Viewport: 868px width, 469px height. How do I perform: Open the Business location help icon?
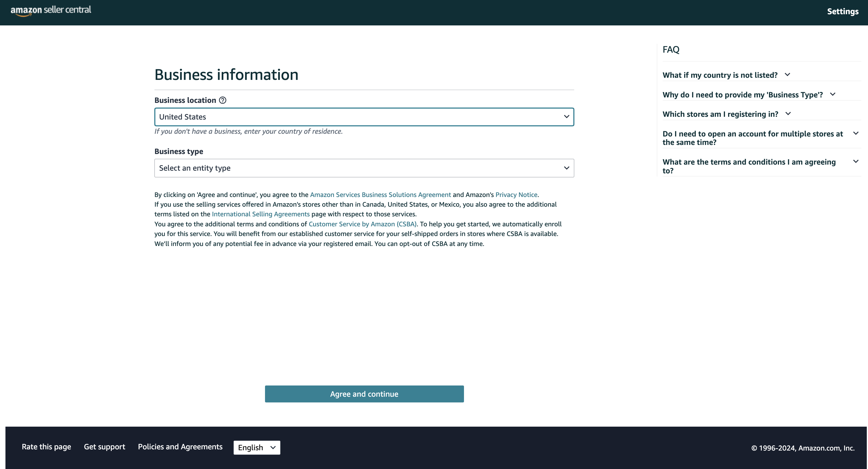[x=223, y=100]
